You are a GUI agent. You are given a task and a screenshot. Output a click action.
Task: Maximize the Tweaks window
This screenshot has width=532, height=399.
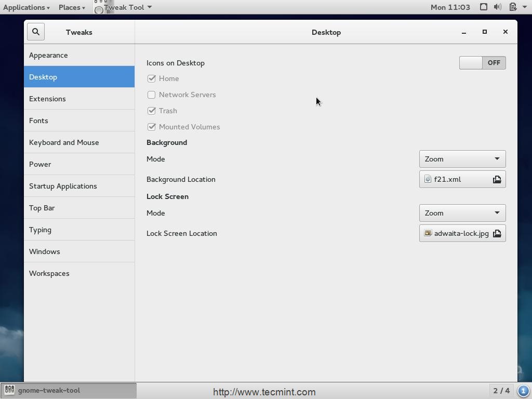pyautogui.click(x=485, y=32)
